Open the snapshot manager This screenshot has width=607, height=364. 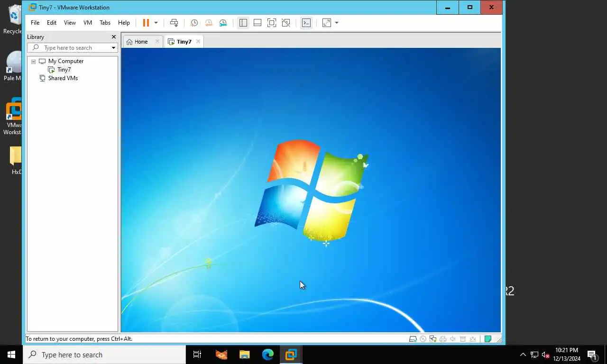tap(223, 23)
